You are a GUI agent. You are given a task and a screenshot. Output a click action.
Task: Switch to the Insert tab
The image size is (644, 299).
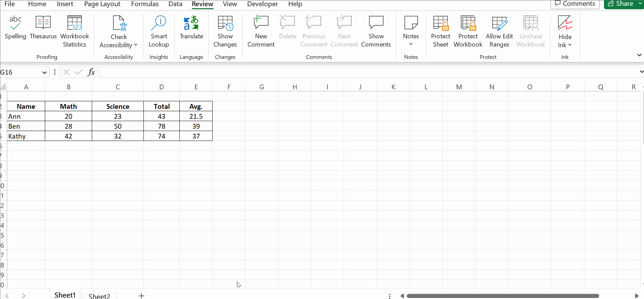(x=65, y=4)
